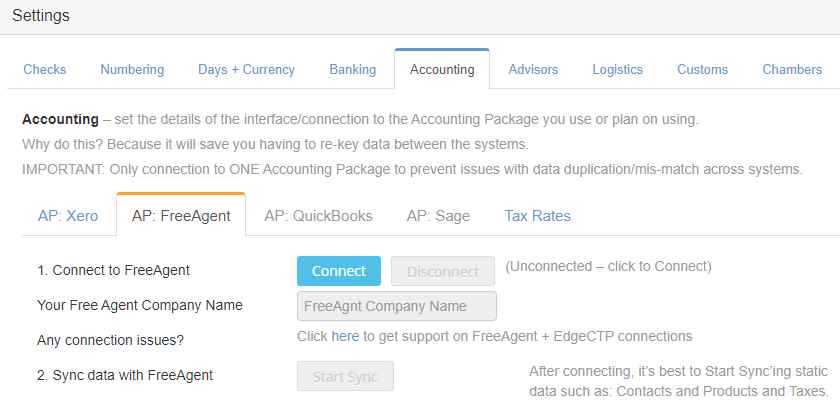Open the Days + Currency tab
This screenshot has width=840, height=407.
pos(246,70)
